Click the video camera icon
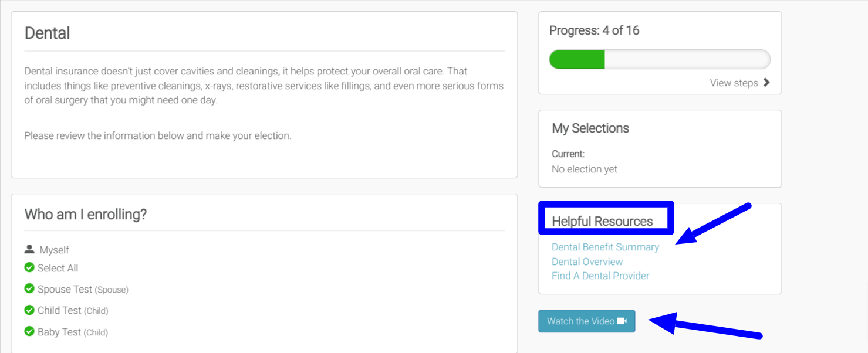This screenshot has width=868, height=353. coord(622,321)
